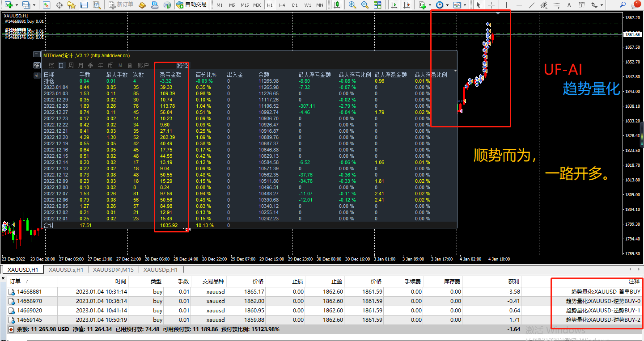Open the new chart icon
644x341 pixels.
click(8, 5)
